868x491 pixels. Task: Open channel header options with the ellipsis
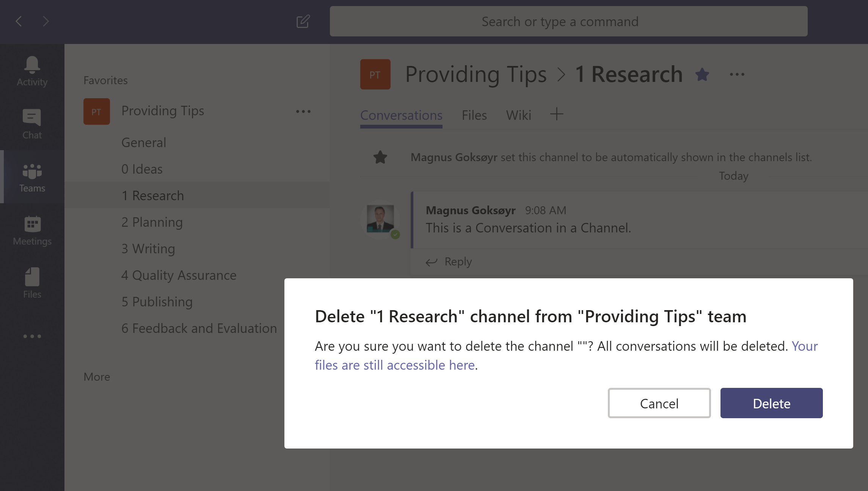[737, 74]
